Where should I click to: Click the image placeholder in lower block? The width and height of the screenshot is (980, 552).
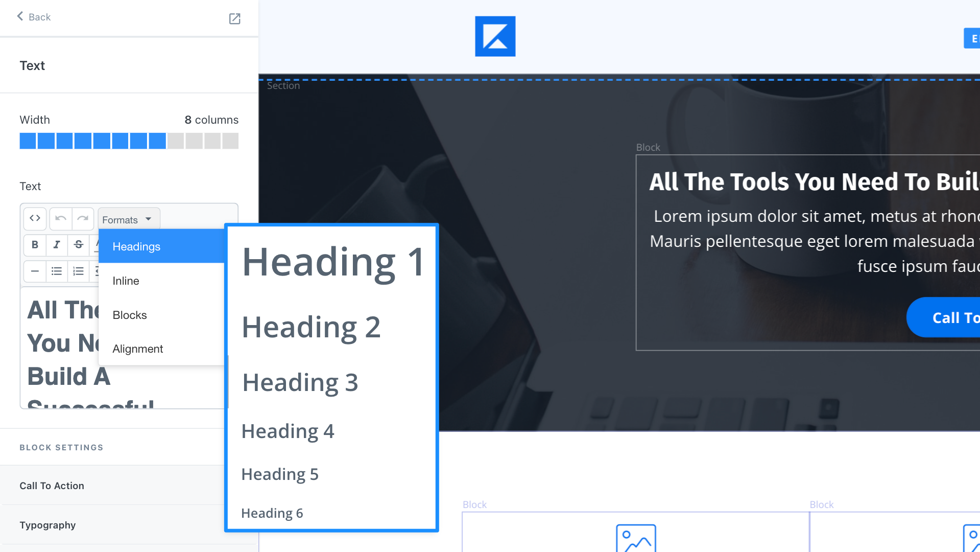click(636, 538)
